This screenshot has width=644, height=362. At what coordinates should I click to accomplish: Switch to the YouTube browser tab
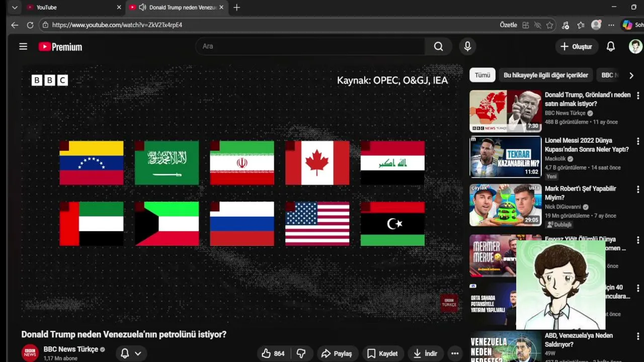coord(73,8)
